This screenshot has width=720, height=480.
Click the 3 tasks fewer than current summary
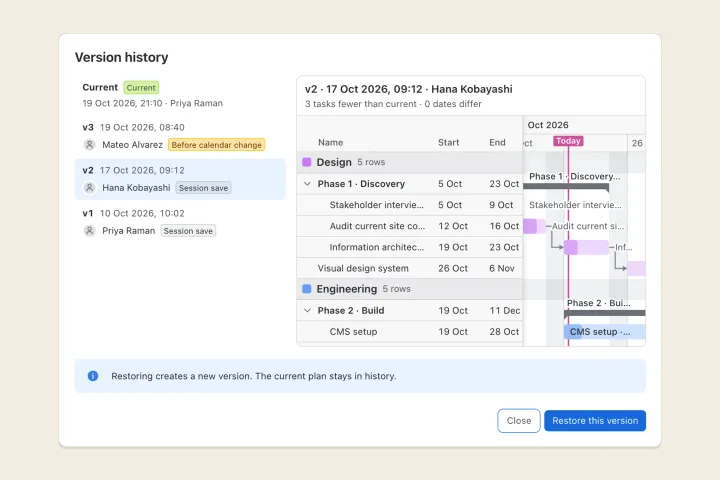click(361, 104)
